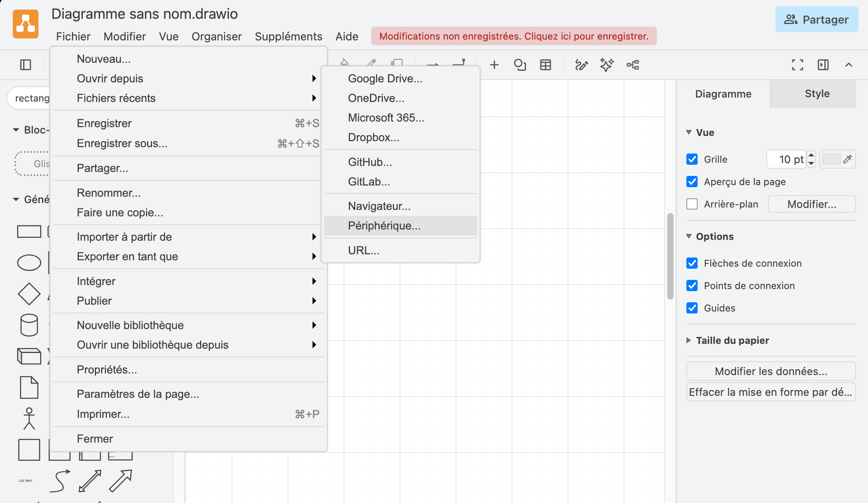Select the diamond shape
This screenshot has height=503, width=868.
pos(29,294)
